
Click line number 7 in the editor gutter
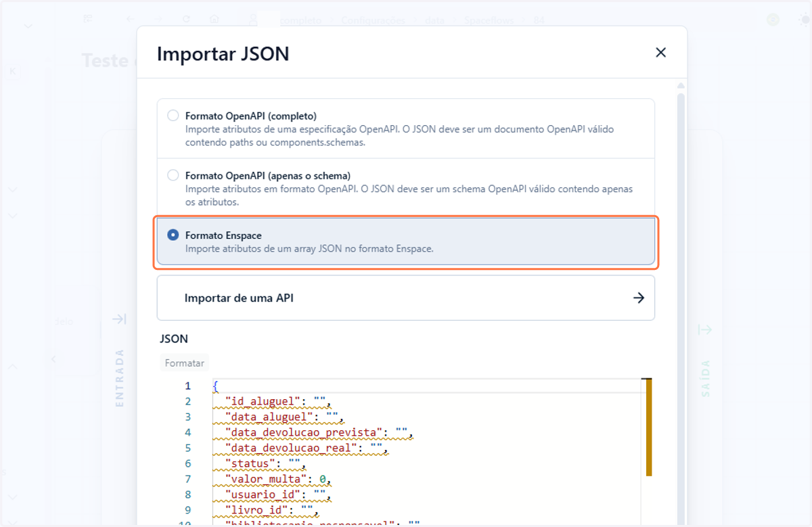click(187, 479)
